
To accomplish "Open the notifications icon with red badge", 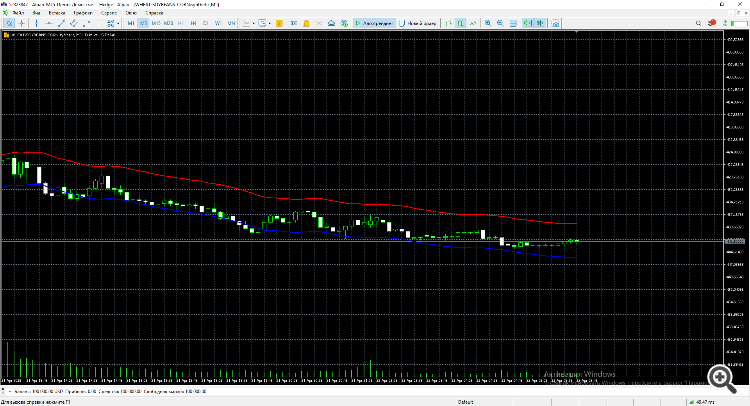I will (712, 23).
